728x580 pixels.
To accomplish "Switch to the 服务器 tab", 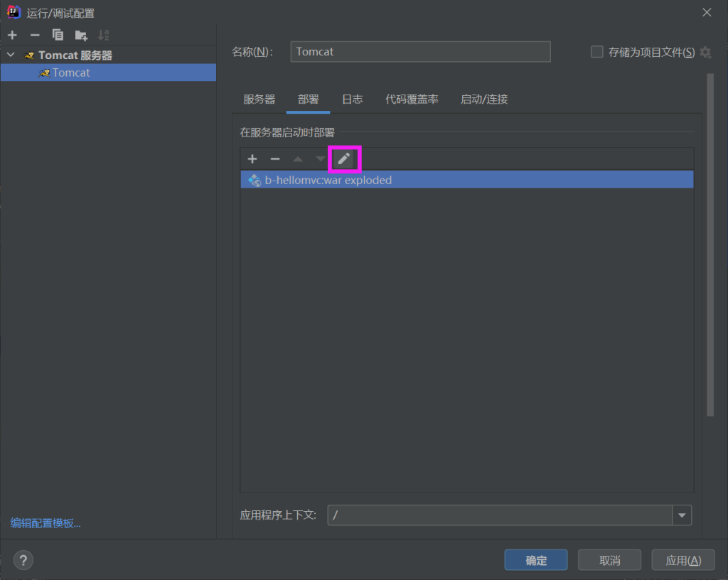I will pyautogui.click(x=259, y=100).
